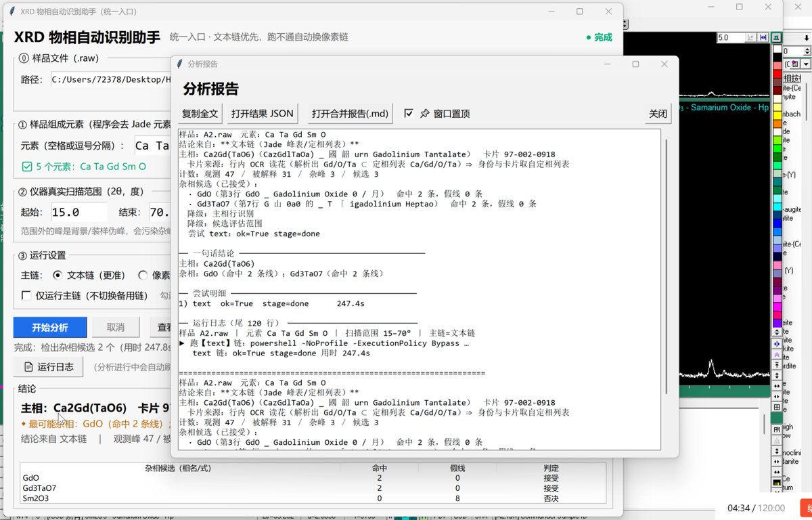
Task: Select the 文本链（更准）radio button
Action: 58,276
